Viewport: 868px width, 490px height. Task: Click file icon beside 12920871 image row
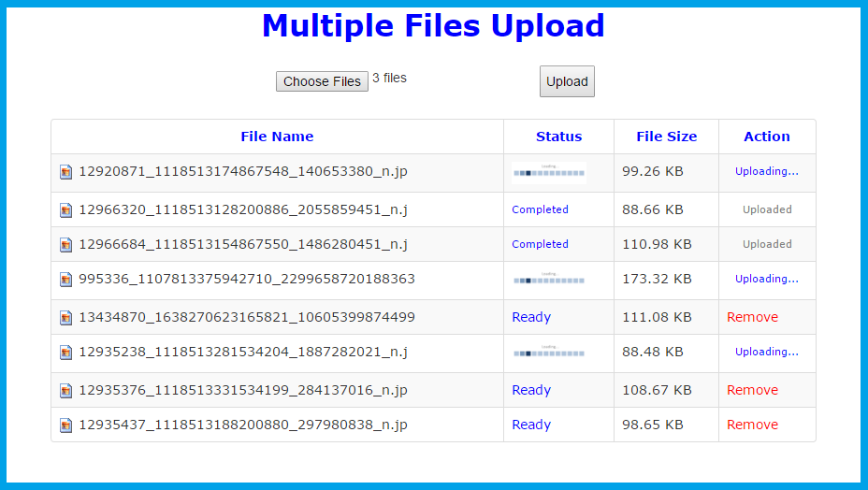66,172
